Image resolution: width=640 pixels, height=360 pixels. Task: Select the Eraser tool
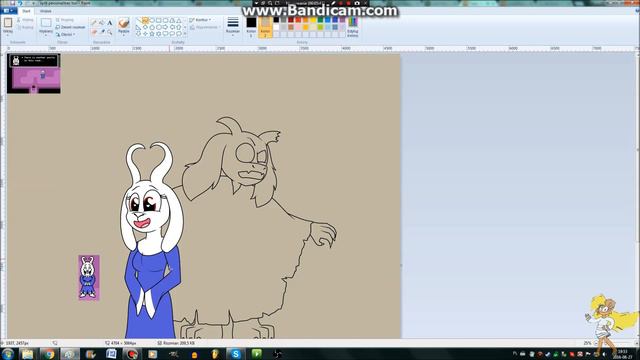94,31
